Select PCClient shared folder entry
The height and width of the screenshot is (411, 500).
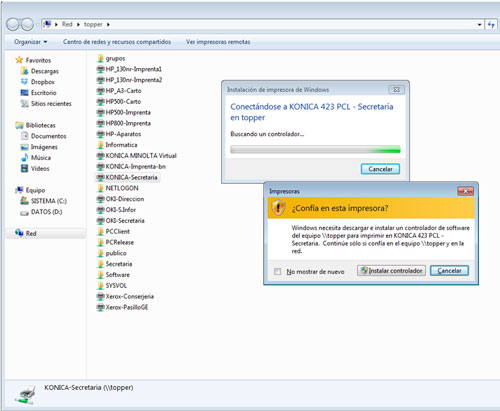tap(113, 231)
